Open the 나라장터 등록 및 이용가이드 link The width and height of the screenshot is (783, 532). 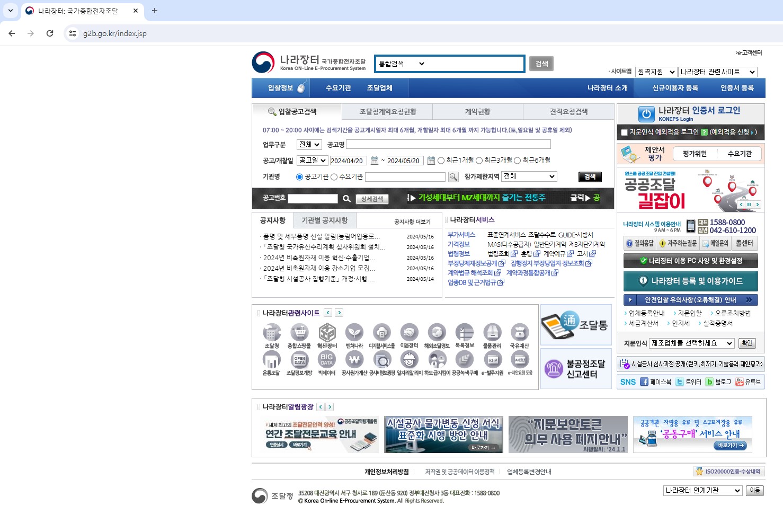click(690, 281)
